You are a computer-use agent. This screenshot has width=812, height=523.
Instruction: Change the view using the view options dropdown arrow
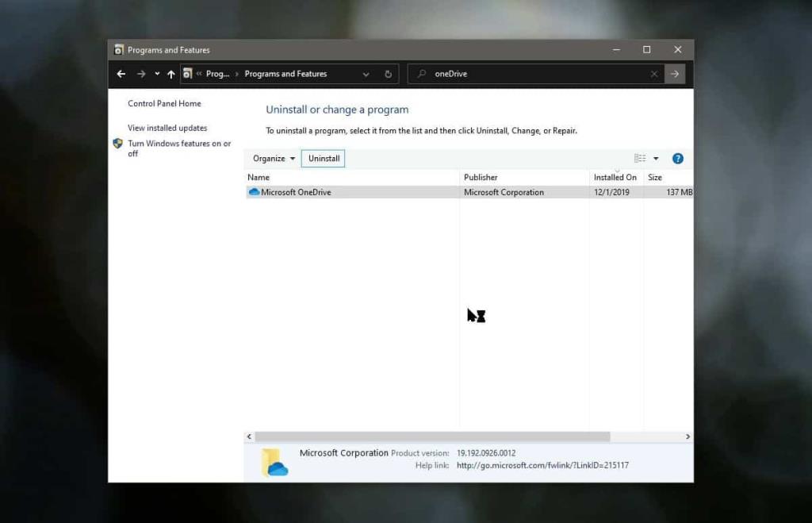pyautogui.click(x=656, y=158)
